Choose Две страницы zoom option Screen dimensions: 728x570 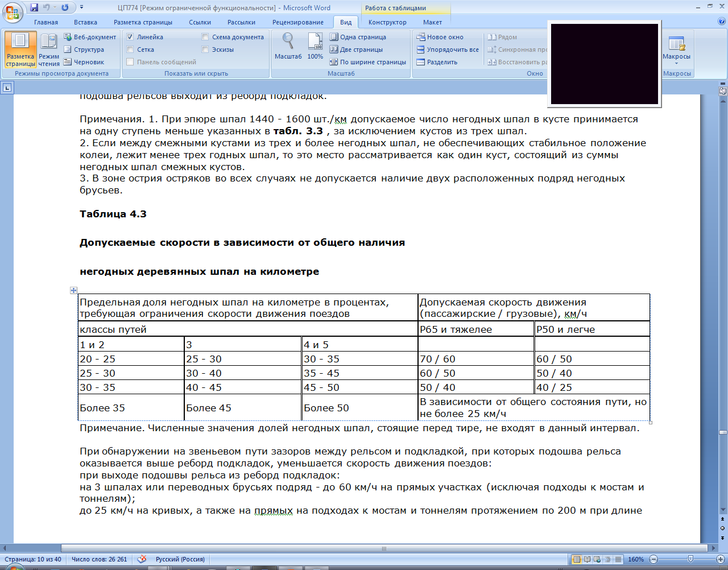(356, 49)
